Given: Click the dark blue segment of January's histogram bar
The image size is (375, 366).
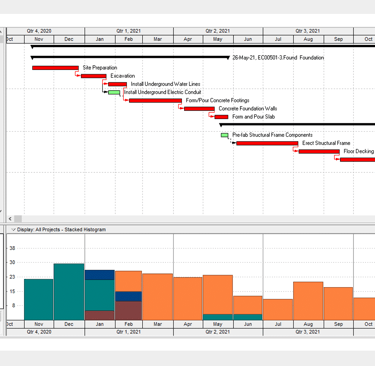Looking at the screenshot, I should pos(100,275).
